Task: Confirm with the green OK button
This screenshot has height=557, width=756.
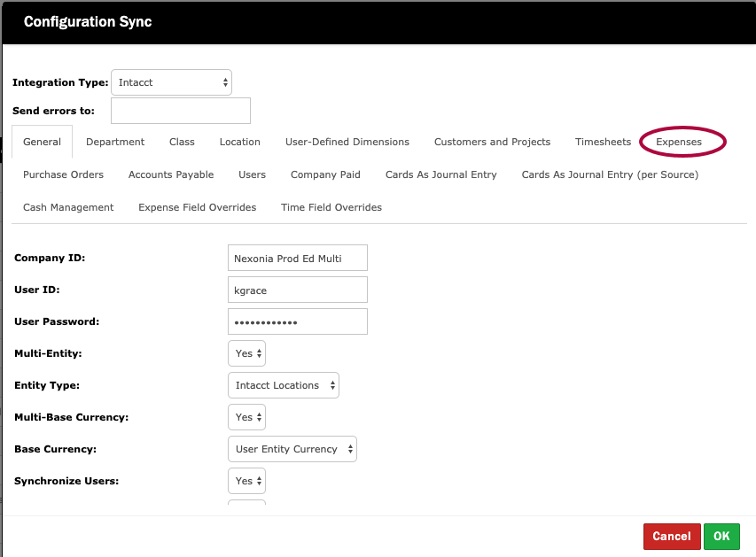Action: 721,536
